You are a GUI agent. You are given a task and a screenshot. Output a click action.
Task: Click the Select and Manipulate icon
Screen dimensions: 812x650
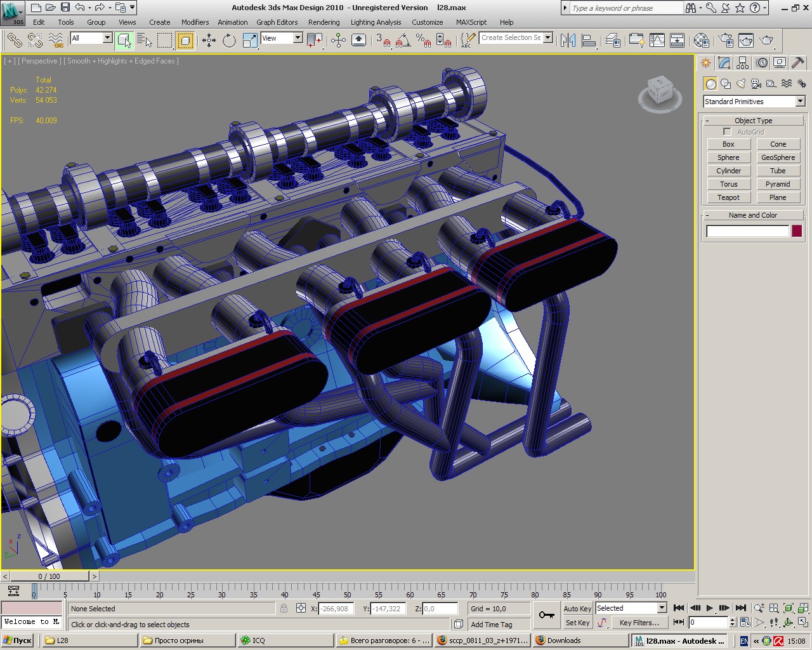(x=338, y=41)
